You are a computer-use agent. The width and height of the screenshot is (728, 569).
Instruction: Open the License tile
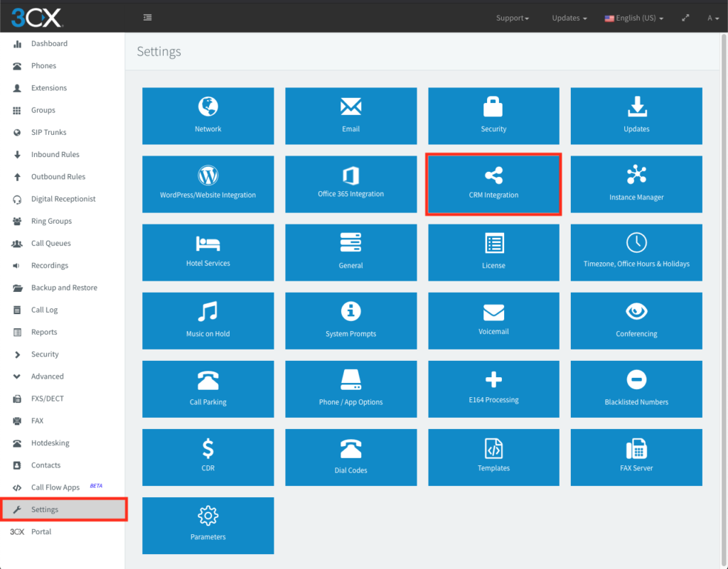click(493, 253)
